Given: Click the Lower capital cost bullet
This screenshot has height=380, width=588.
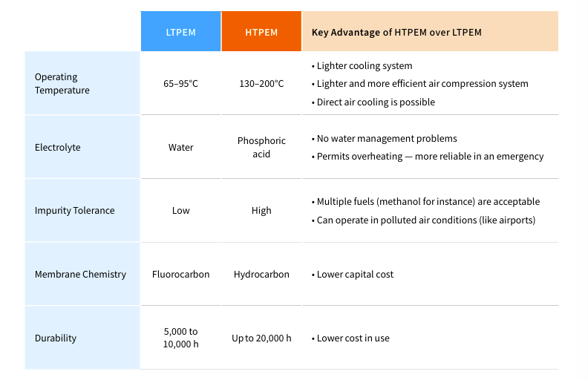Looking at the screenshot, I should click(355, 274).
